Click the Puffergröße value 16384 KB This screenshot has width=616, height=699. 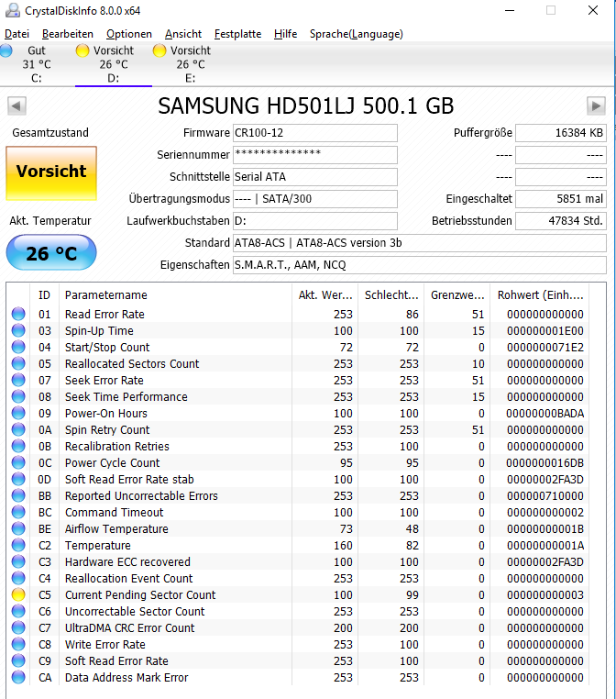(x=561, y=133)
